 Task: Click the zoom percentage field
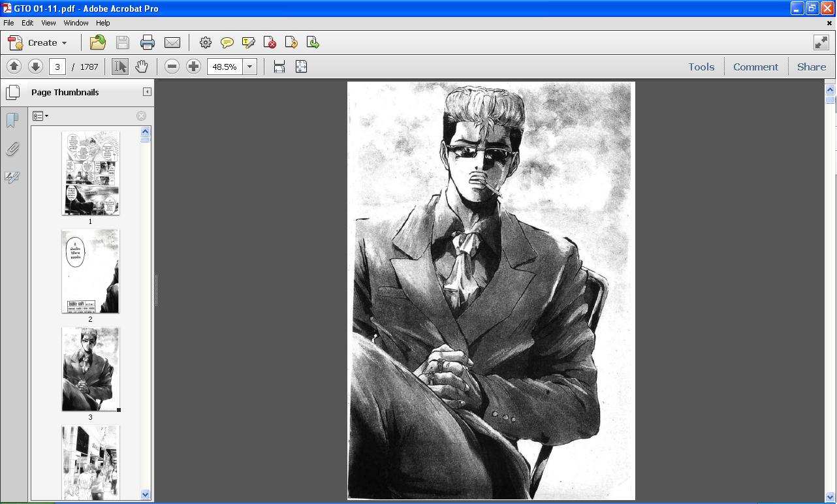tap(225, 67)
